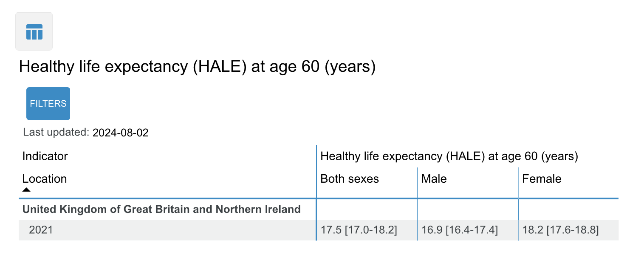Viewport: 644px width, 272px height.
Task: Click empty Male cell in UK row
Action: click(468, 209)
